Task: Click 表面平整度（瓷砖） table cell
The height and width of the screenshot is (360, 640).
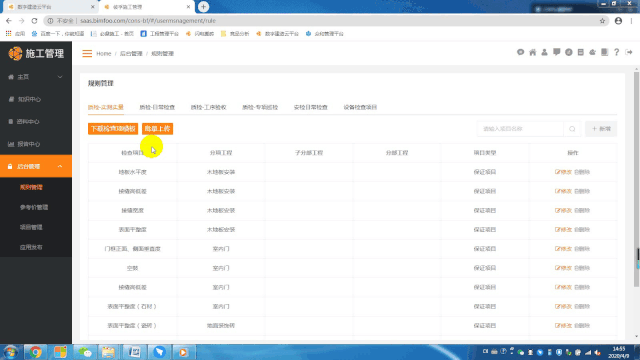Action: [x=133, y=326]
